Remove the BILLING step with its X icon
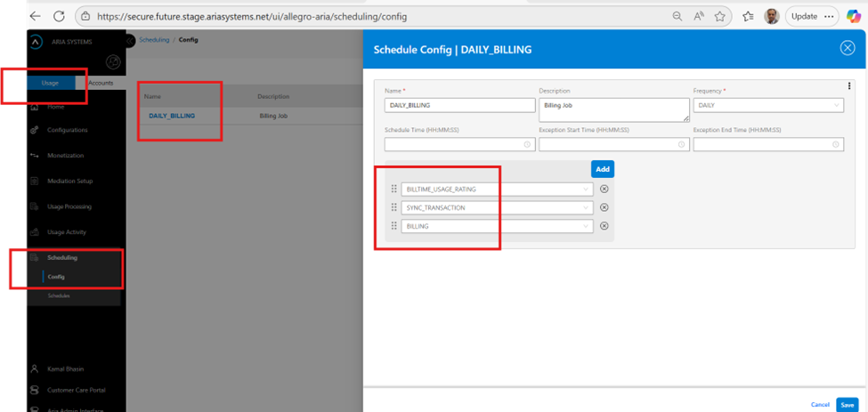 pyautogui.click(x=604, y=226)
